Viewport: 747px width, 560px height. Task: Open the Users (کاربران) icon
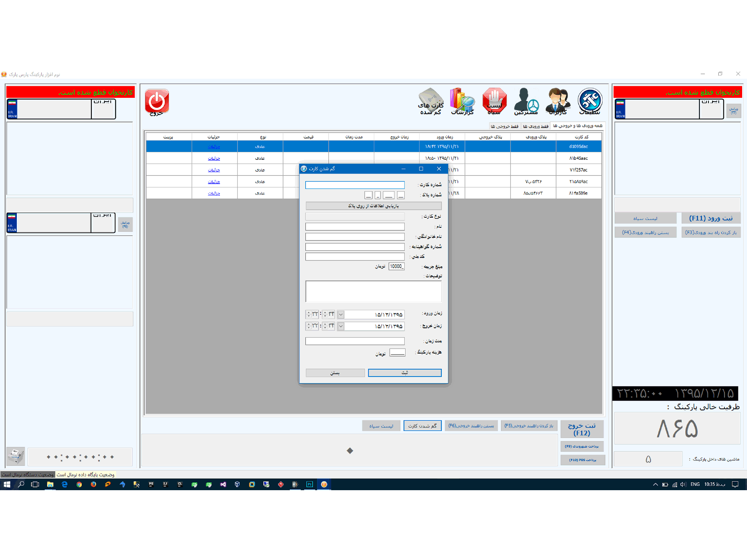[558, 101]
